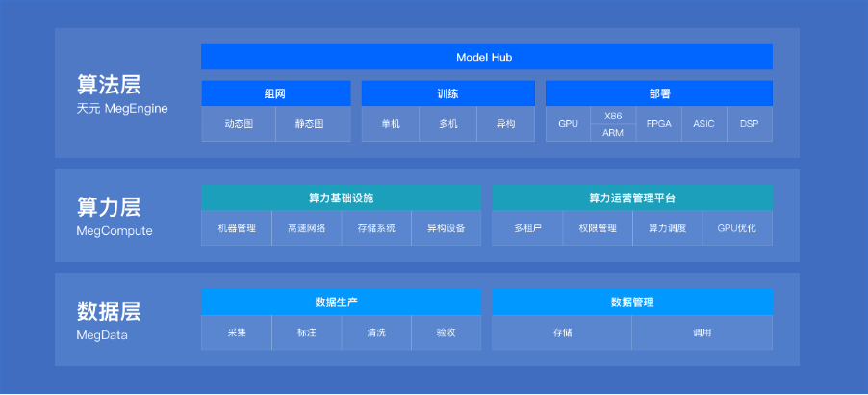Select the FPGA deployment cell
Image resolution: width=868 pixels, height=395 pixels.
tap(659, 124)
